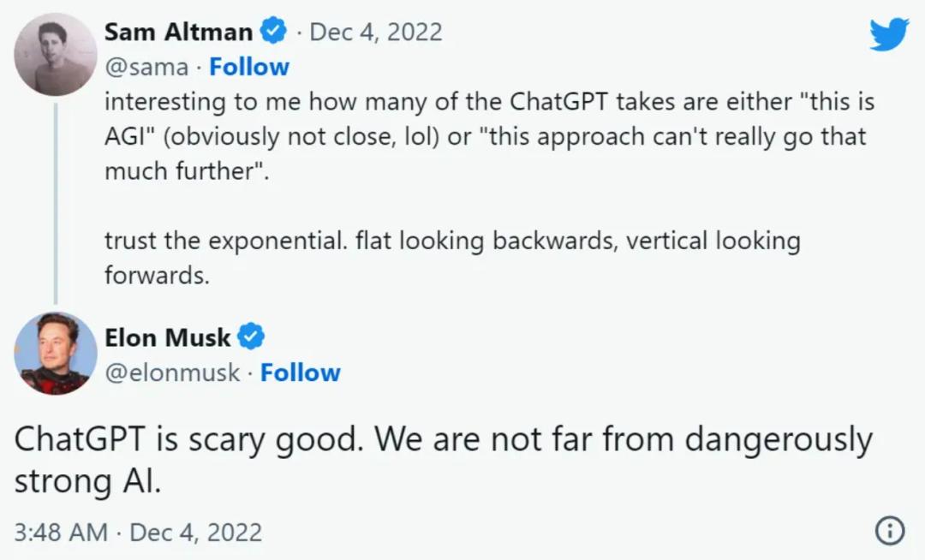This screenshot has width=925, height=560.
Task: Click the Dec 4, 2022 date beside Sam Altman
Action: coord(376,33)
